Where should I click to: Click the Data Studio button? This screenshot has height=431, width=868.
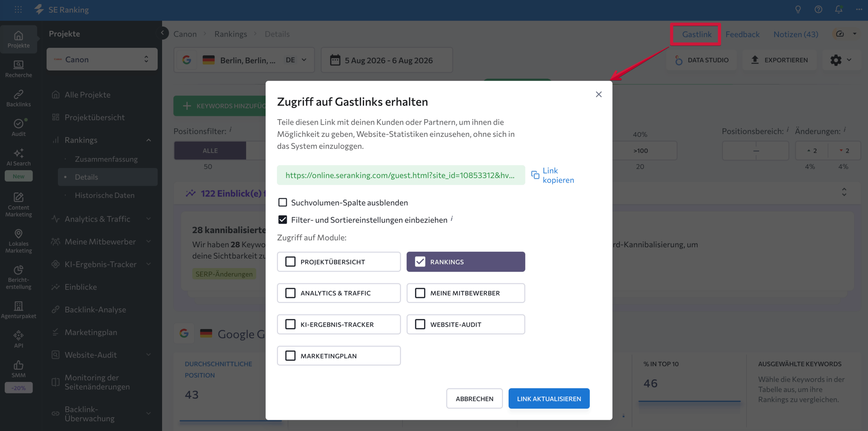[702, 60]
